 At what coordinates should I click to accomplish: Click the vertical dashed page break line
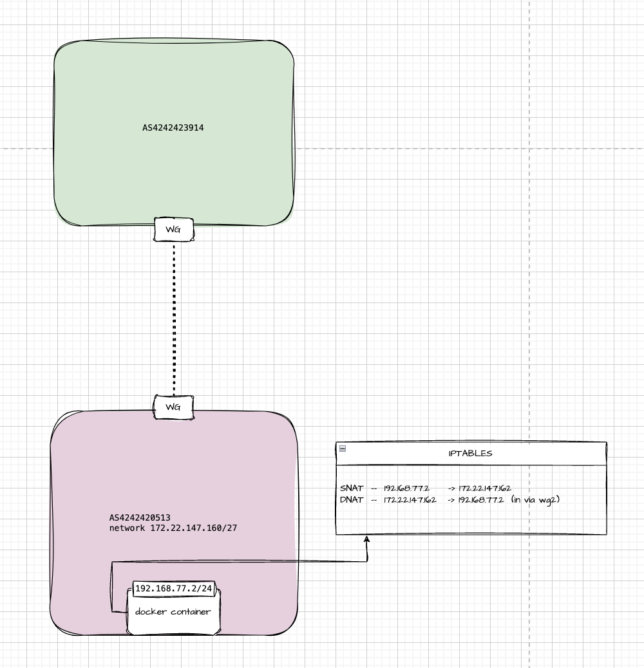pyautogui.click(x=529, y=290)
